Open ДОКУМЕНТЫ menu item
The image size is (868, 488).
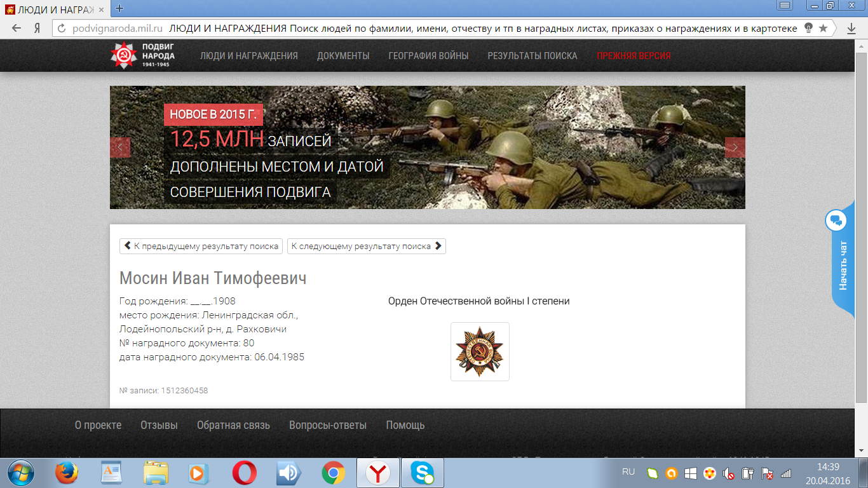pos(343,56)
